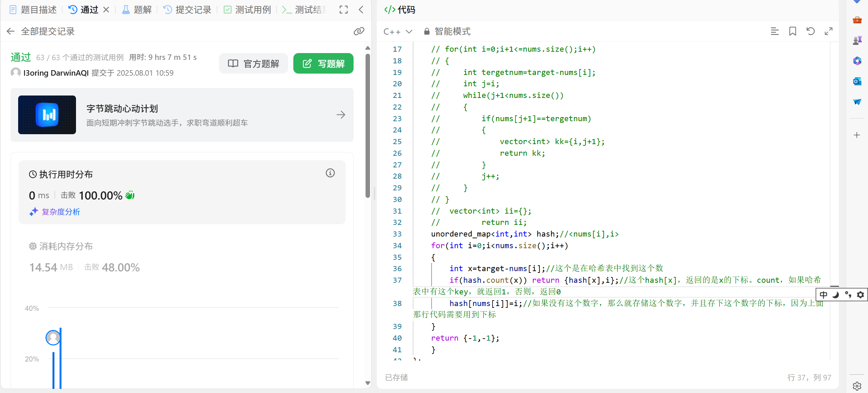Screen dimensions: 868x393
Task: Click the clapping hands icon after 100.00%
Action: [130, 195]
